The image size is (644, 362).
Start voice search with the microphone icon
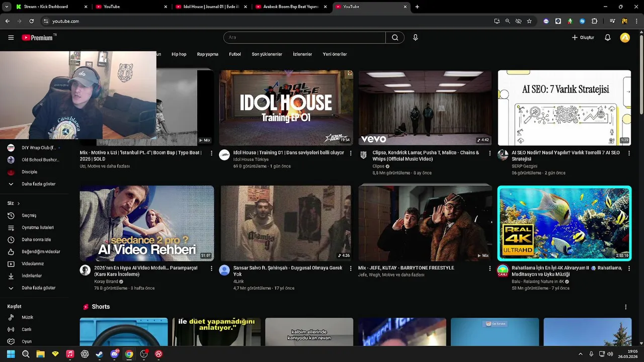[415, 37]
